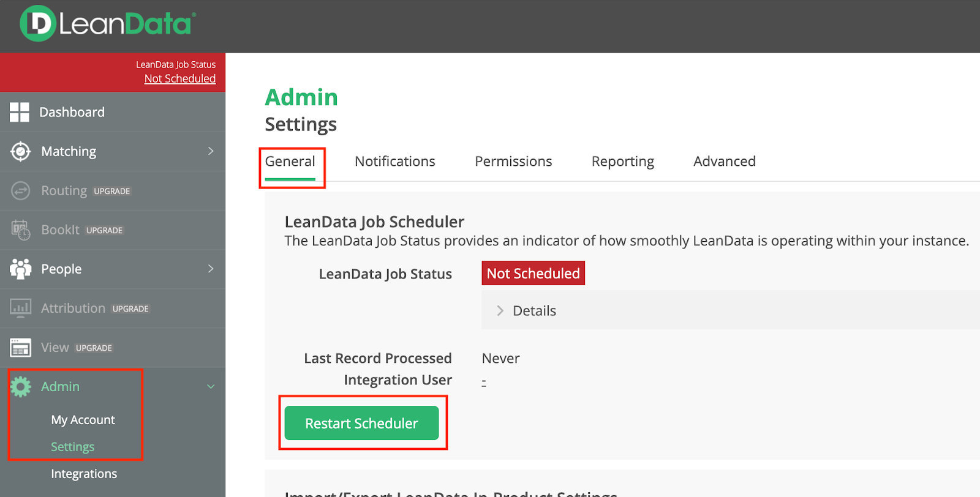Go to the Advanced settings tab
Image resolution: width=980 pixels, height=497 pixels.
724,162
